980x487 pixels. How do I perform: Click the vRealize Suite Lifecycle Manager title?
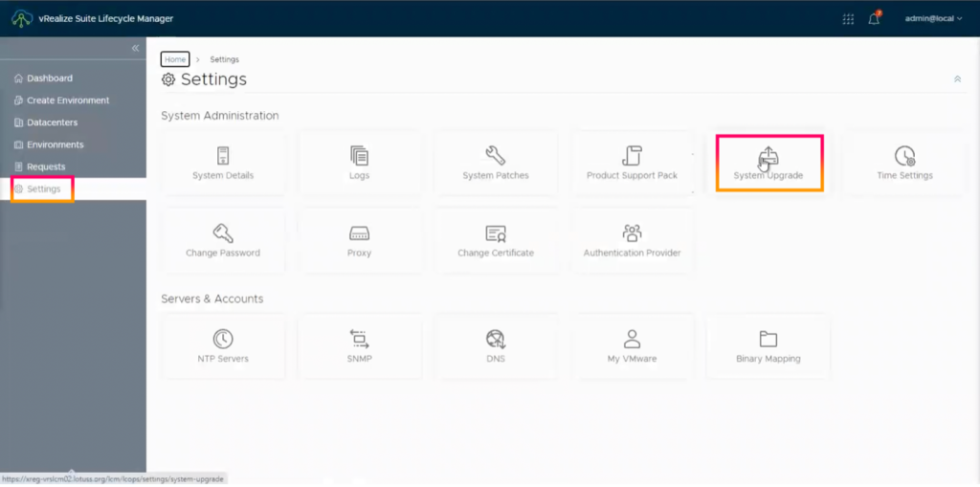point(105,19)
